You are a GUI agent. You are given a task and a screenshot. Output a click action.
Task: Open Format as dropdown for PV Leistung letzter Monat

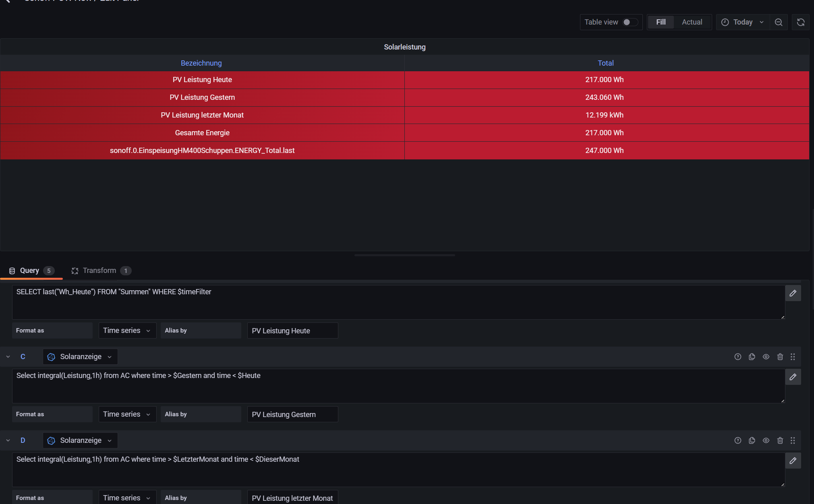click(127, 497)
